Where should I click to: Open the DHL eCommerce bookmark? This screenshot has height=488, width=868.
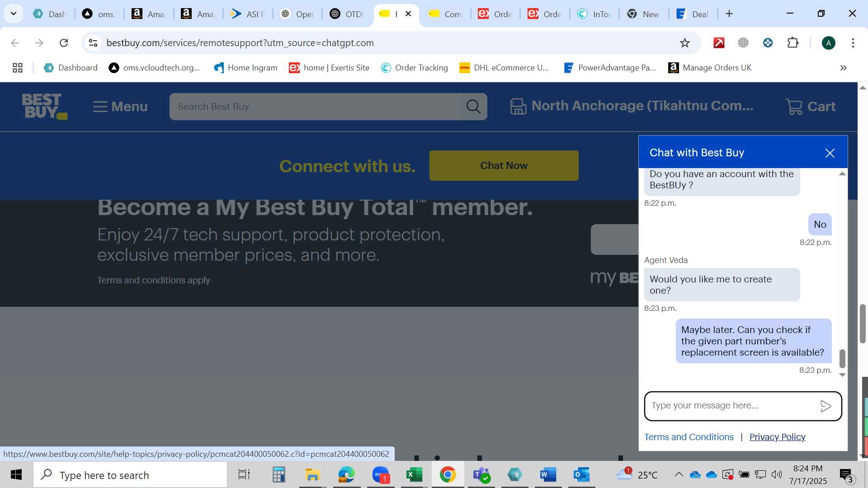click(504, 68)
